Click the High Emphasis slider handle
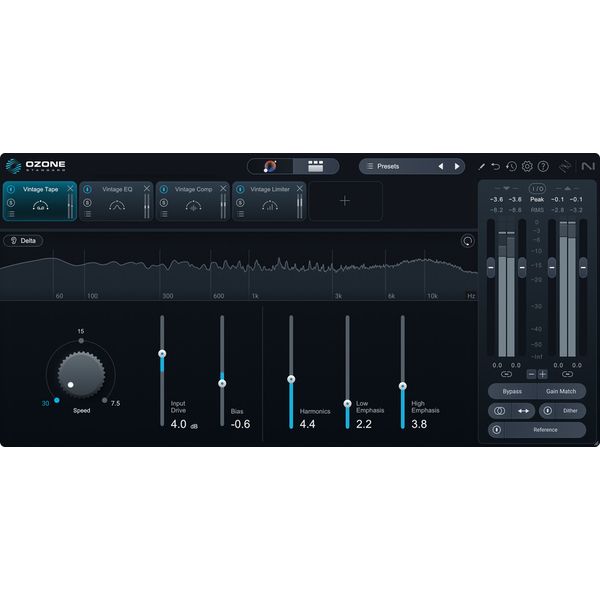Viewport: 600px width, 600px height. coord(403,386)
